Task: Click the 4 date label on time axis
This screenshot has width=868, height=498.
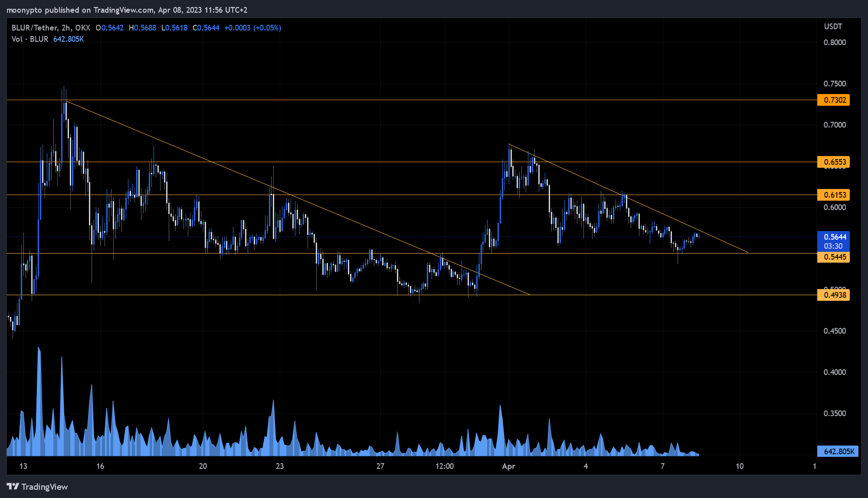Action: [586, 466]
